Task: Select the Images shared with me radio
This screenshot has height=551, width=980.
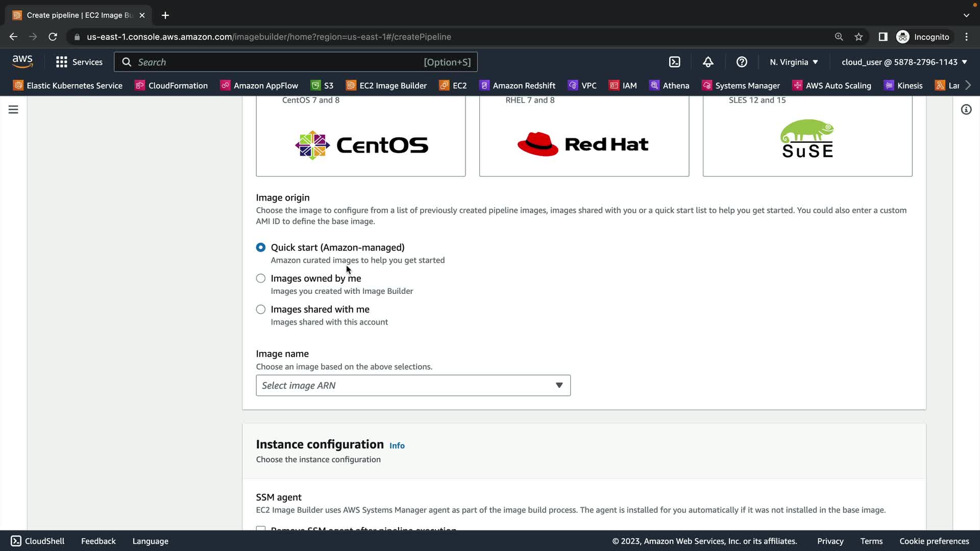Action: (x=261, y=309)
